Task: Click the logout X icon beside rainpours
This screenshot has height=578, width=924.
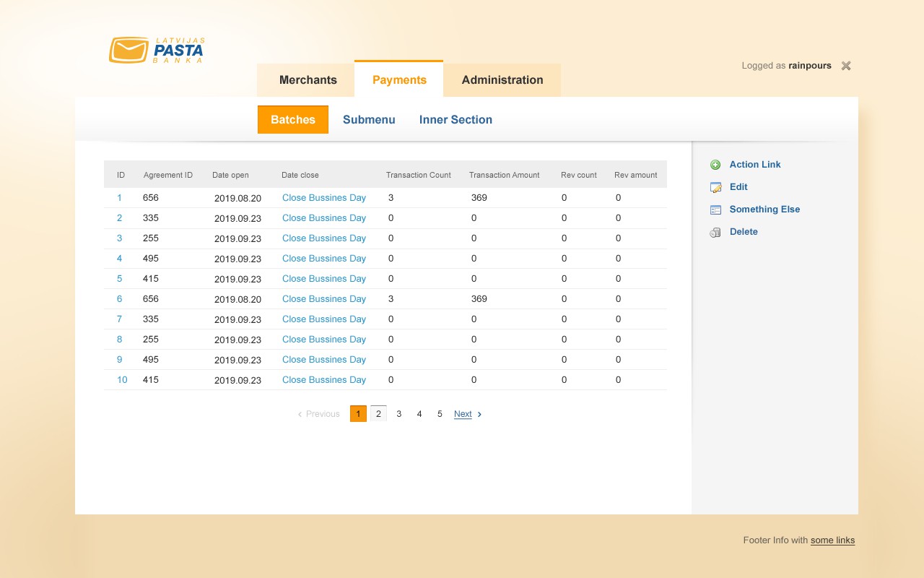Action: click(846, 66)
